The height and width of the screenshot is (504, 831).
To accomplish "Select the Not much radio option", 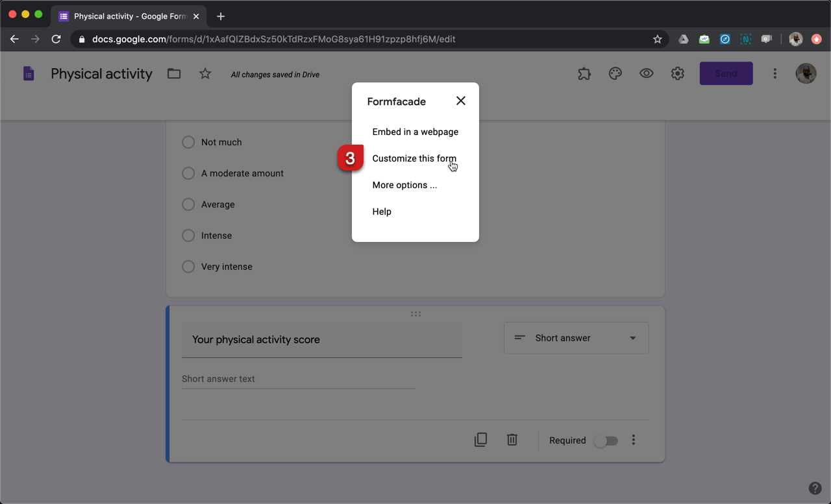I will 188,142.
